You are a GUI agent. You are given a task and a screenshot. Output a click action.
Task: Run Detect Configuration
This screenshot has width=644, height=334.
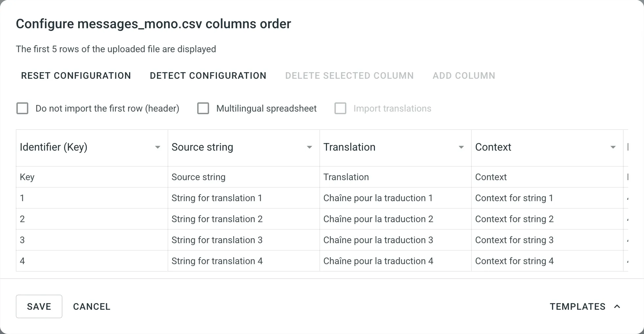pyautogui.click(x=208, y=76)
